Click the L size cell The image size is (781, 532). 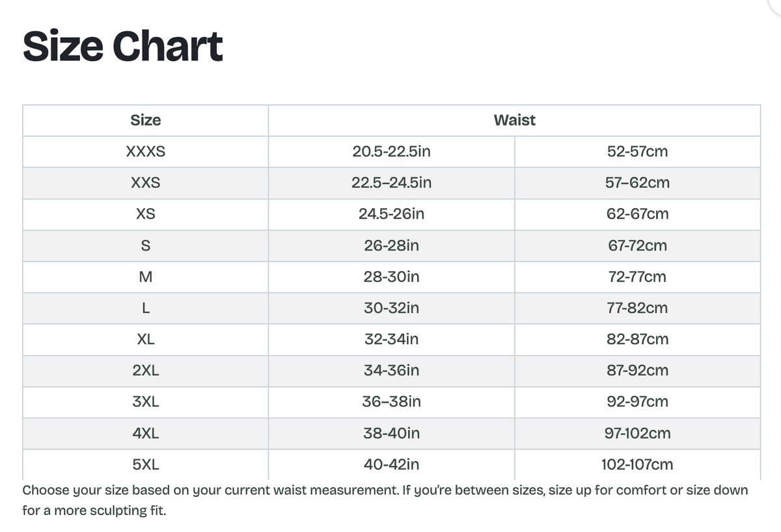point(146,308)
